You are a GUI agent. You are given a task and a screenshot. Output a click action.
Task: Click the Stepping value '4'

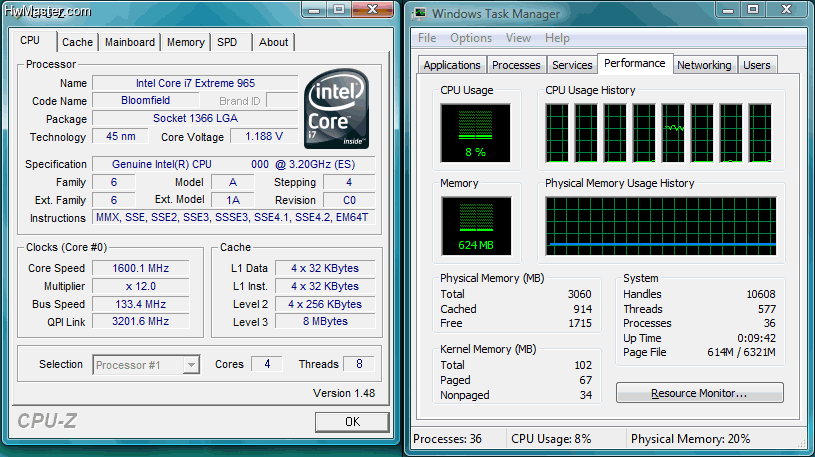tap(349, 182)
